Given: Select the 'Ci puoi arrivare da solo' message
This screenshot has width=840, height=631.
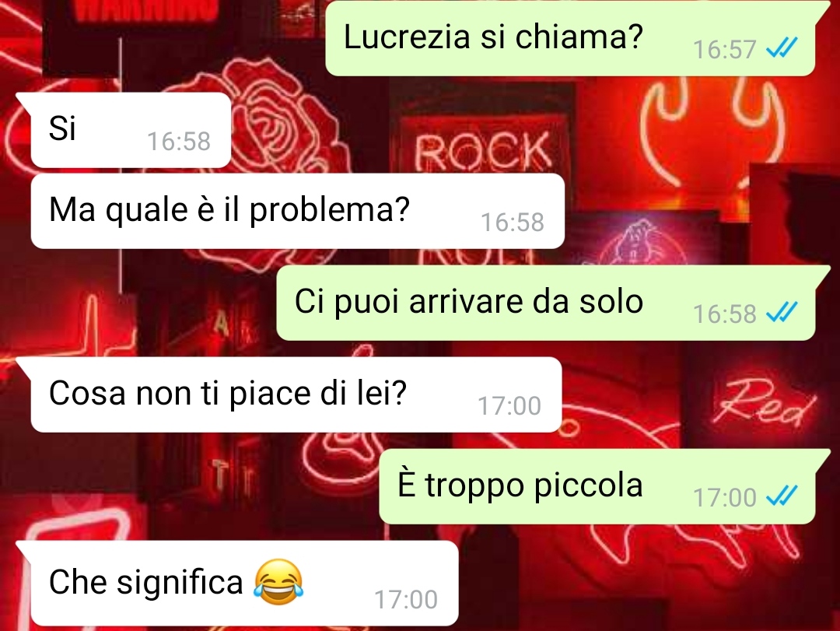Looking at the screenshot, I should (x=546, y=303).
